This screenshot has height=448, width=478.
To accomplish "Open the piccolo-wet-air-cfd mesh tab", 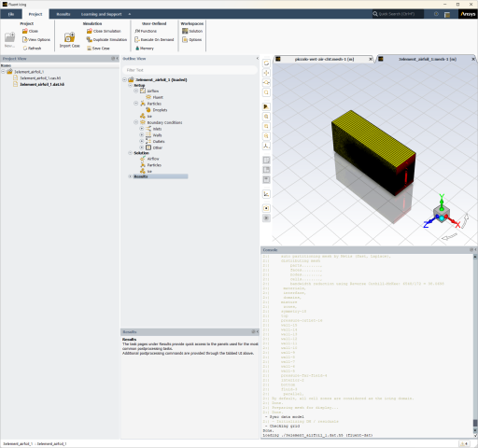I will (x=324, y=59).
